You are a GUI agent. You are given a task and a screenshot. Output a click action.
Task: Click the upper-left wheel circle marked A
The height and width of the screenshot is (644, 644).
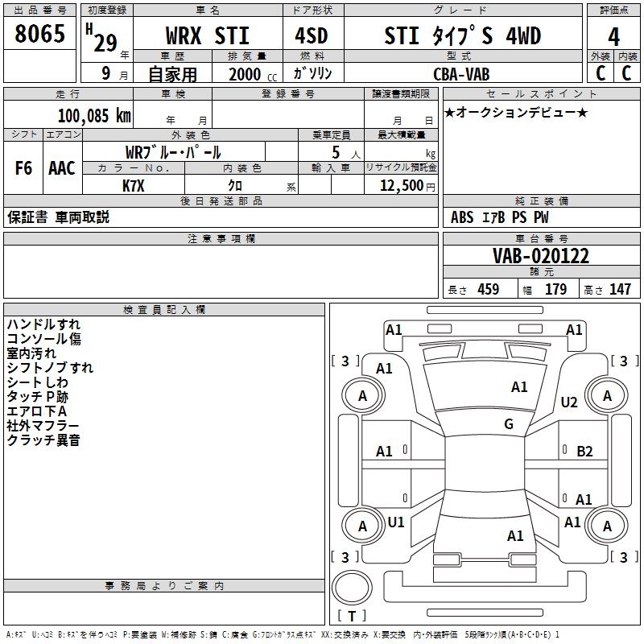tap(362, 395)
